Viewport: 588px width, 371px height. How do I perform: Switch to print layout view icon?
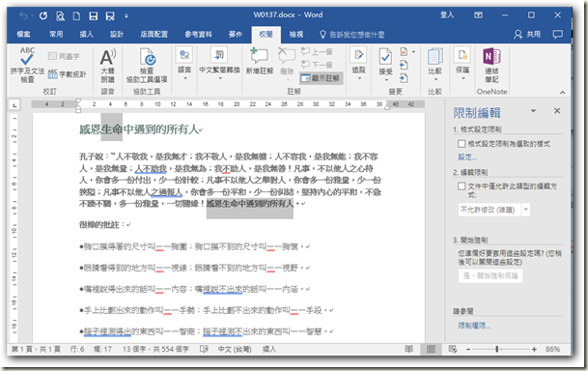point(431,349)
